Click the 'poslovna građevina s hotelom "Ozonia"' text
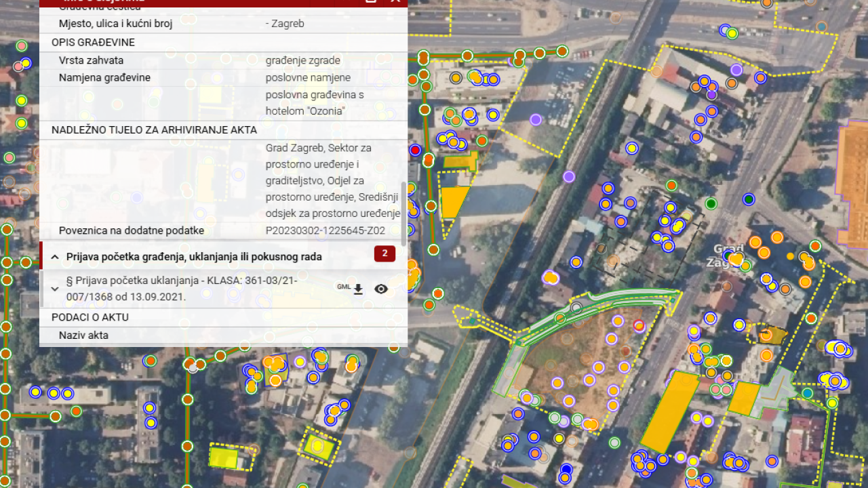 point(315,103)
